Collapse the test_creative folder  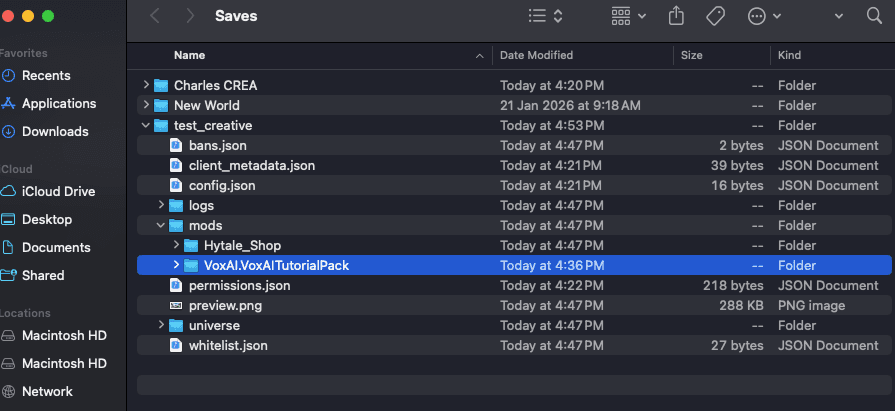pos(146,125)
